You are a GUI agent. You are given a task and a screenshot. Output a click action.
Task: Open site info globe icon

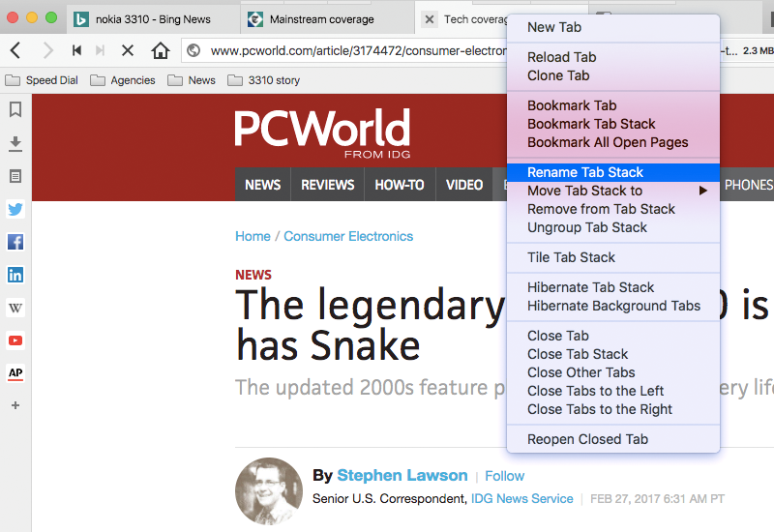click(193, 50)
